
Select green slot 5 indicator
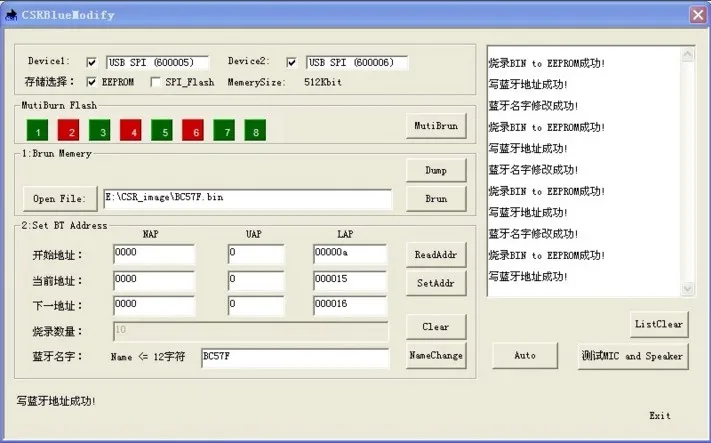pyautogui.click(x=162, y=130)
